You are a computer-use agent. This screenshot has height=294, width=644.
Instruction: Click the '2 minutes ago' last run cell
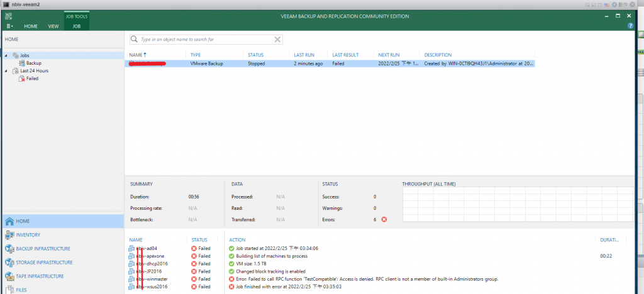tap(308, 64)
